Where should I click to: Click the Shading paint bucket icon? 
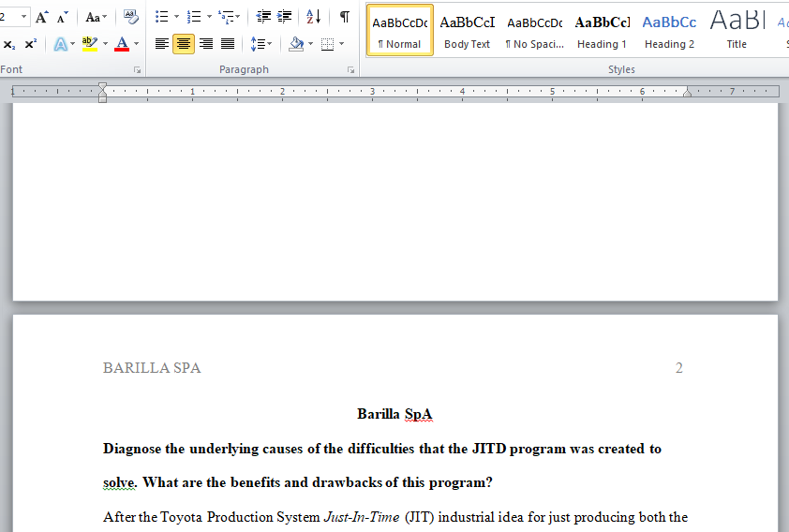(x=296, y=44)
